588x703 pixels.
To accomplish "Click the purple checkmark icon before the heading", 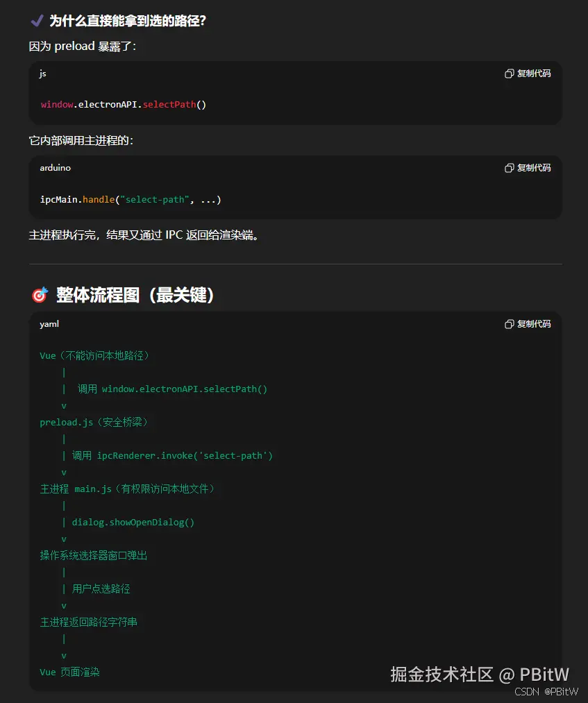I will pyautogui.click(x=37, y=21).
